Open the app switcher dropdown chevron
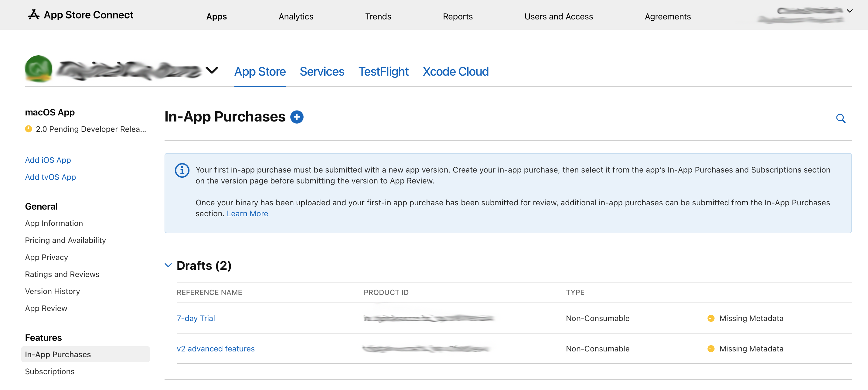 click(212, 70)
